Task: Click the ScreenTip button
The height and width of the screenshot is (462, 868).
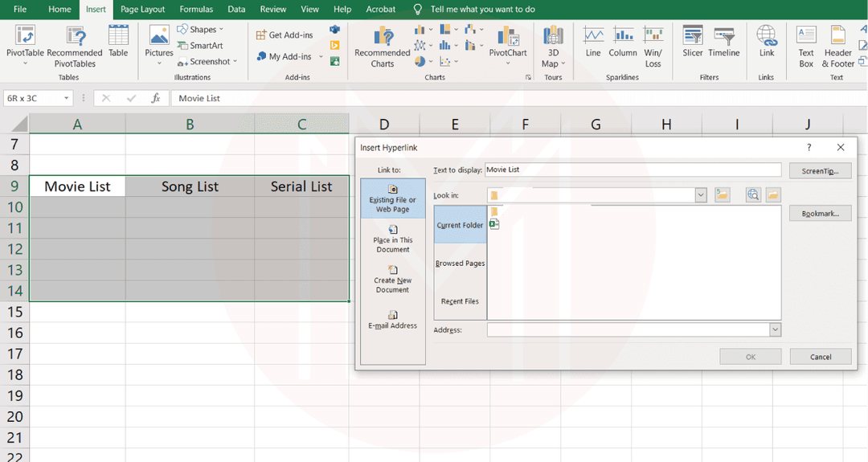Action: pyautogui.click(x=820, y=171)
